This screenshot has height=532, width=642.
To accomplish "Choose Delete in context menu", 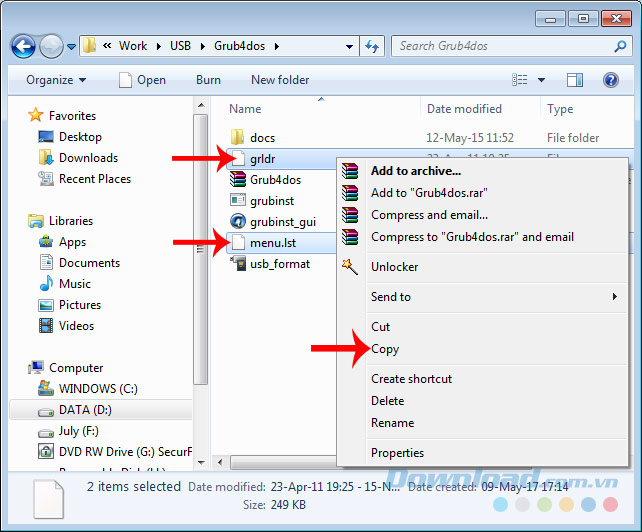I will [387, 401].
